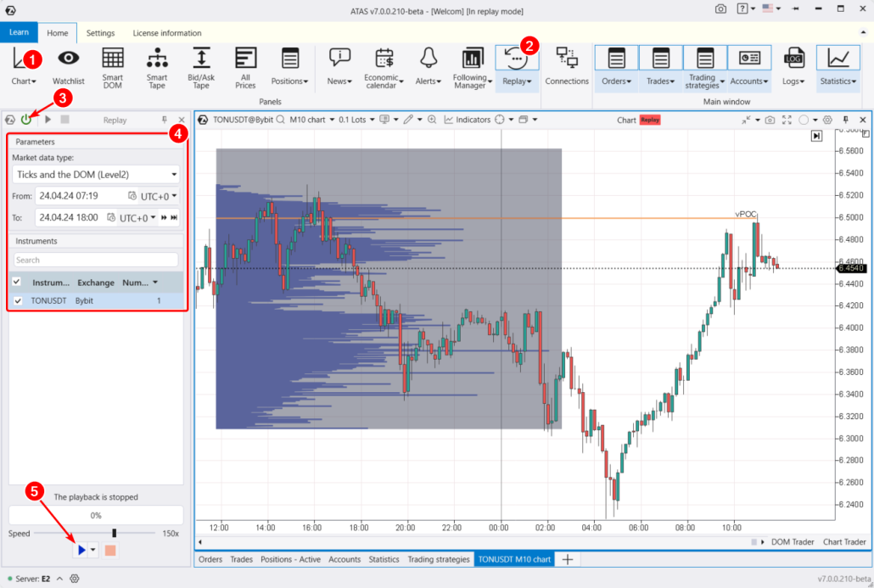
Task: Select the drawing pencil tool on the chart toolbar
Action: pos(408,120)
